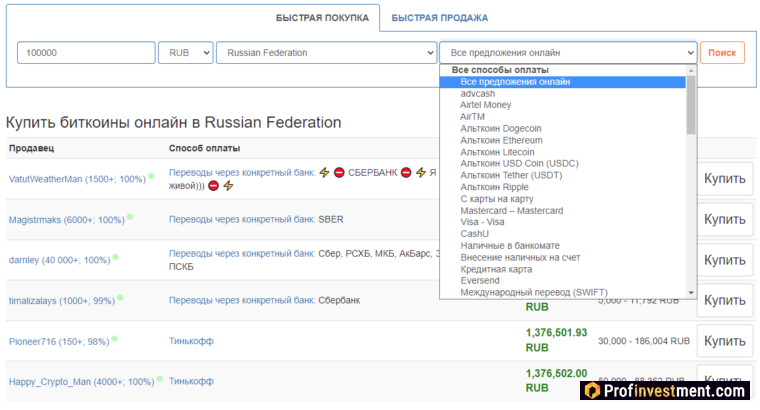Open seller timalizalays profile
Viewport: 760px width, 410px height.
pyautogui.click(x=62, y=300)
